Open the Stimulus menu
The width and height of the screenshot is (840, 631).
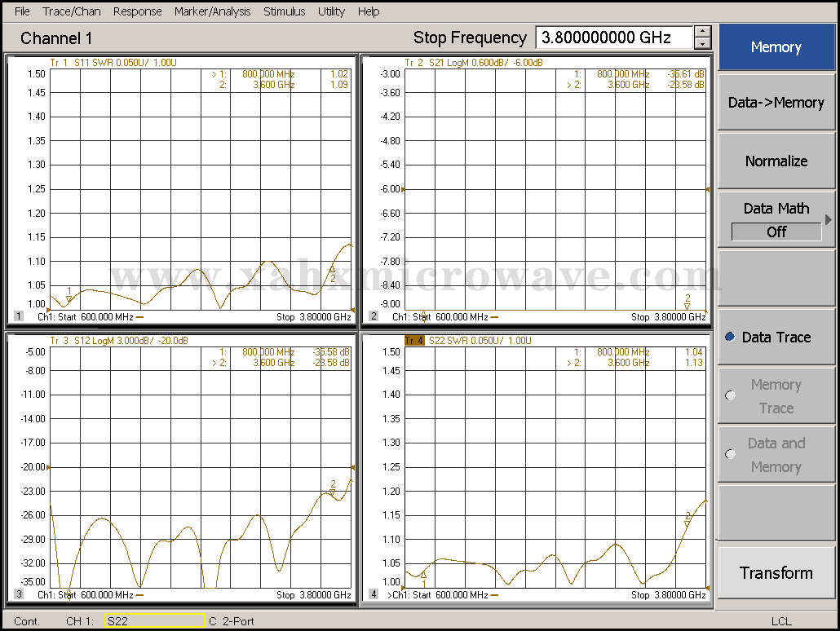pos(284,11)
